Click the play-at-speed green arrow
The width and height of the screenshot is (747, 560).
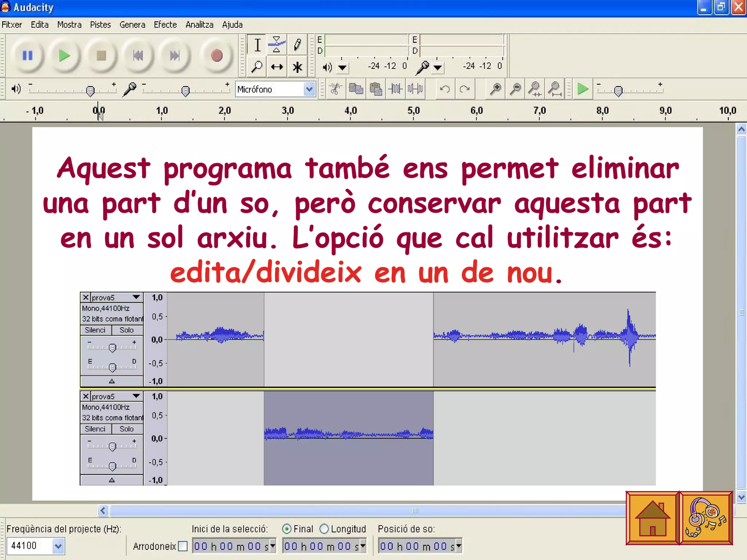click(x=582, y=89)
